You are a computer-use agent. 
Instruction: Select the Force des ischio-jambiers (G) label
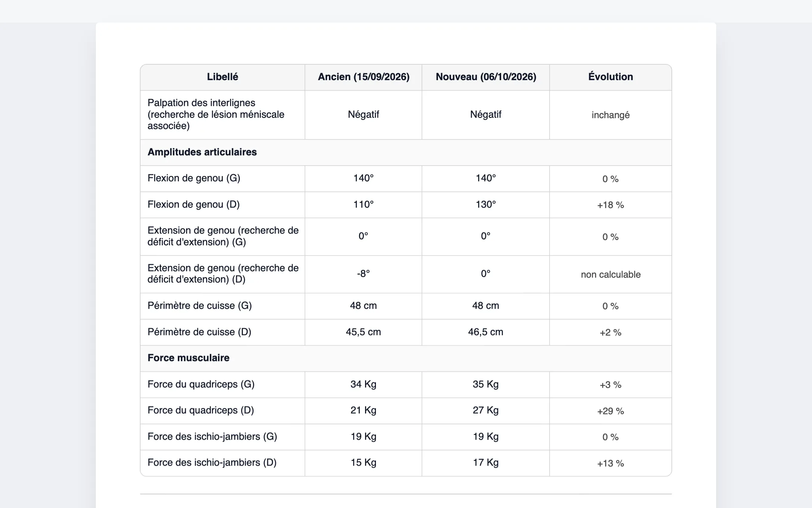212,437
